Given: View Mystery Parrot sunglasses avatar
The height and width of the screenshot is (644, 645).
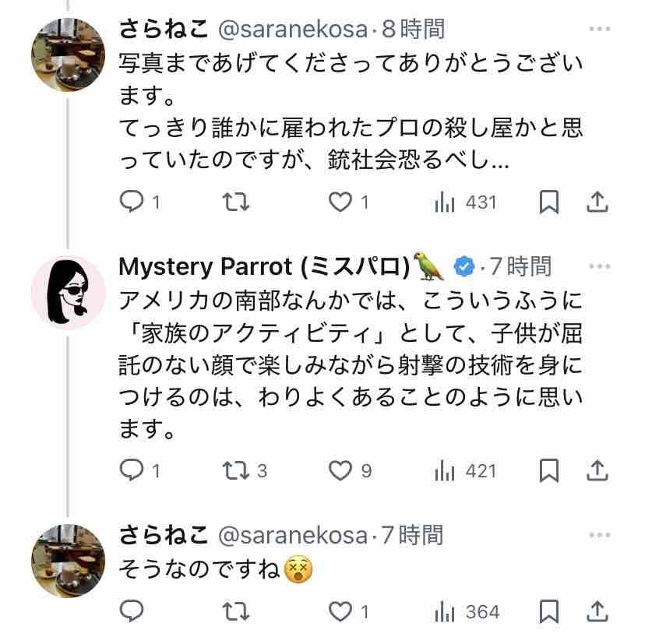Looking at the screenshot, I should 69,292.
